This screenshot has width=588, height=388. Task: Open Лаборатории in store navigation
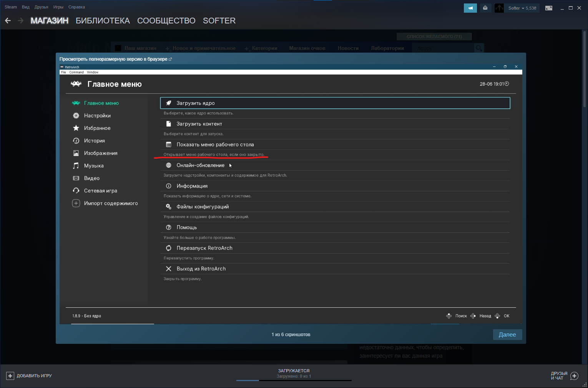[x=387, y=48]
